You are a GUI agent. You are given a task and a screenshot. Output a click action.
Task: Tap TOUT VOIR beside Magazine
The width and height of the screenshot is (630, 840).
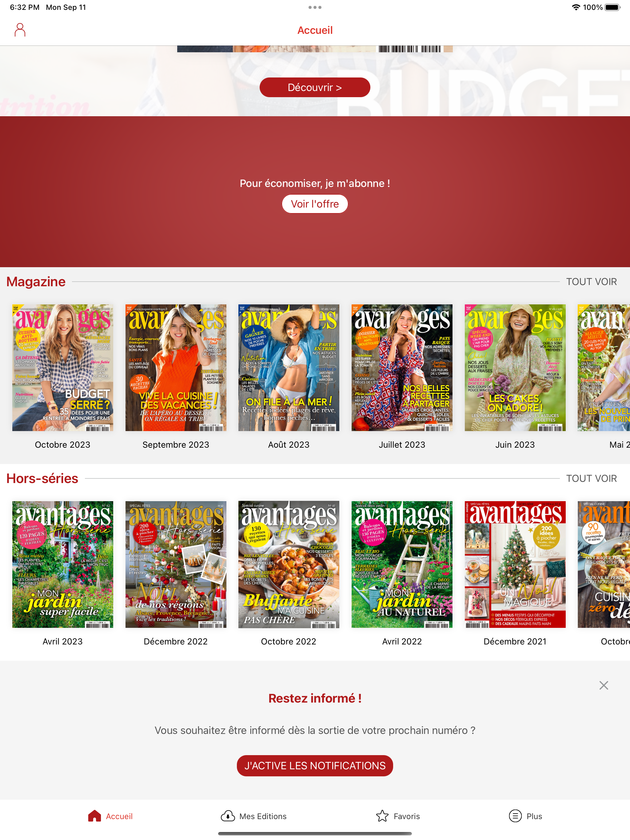591,282
